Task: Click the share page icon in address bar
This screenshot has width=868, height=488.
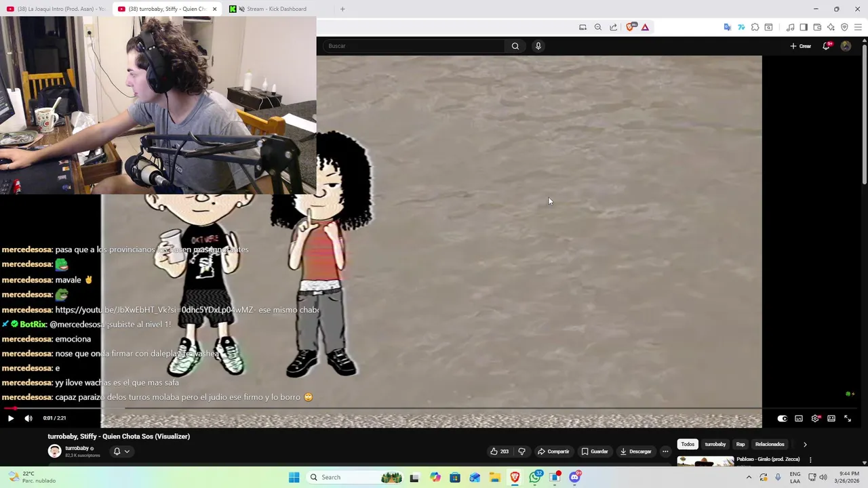Action: pyautogui.click(x=614, y=27)
